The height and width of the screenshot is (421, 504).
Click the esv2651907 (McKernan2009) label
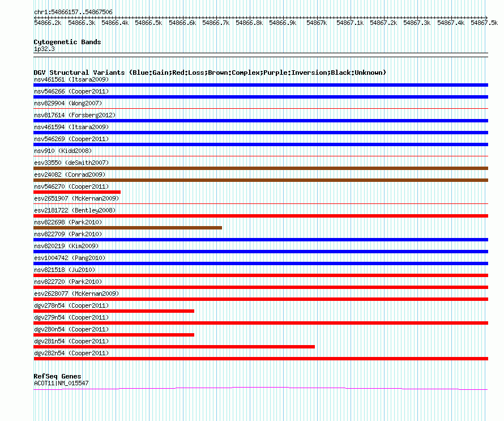pyautogui.click(x=76, y=198)
